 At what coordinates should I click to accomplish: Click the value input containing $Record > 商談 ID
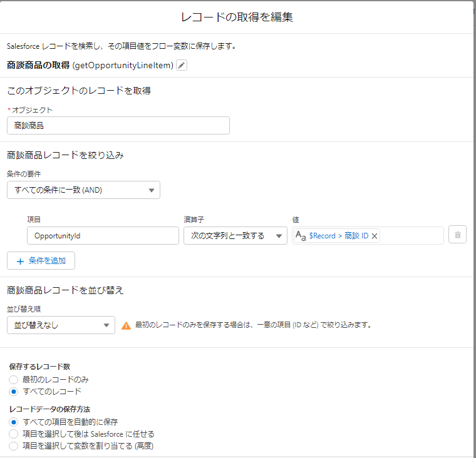368,236
